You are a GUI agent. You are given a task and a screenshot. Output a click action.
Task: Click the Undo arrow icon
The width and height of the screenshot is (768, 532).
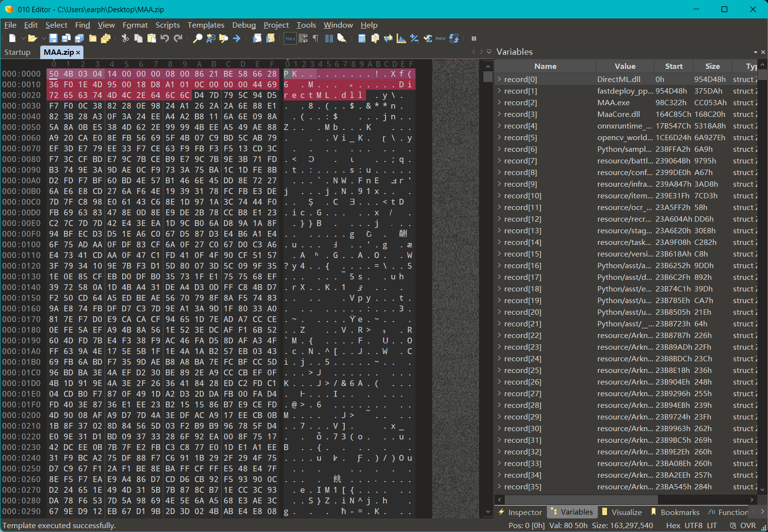(x=165, y=38)
